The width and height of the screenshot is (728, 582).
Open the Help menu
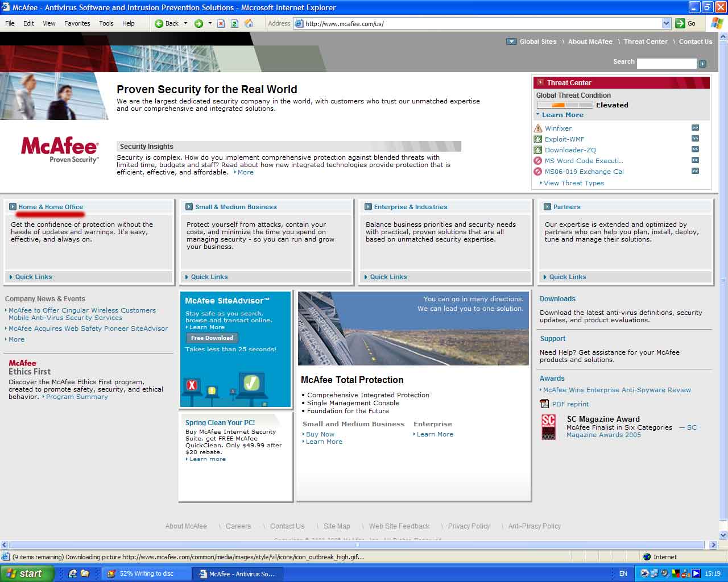click(x=129, y=23)
